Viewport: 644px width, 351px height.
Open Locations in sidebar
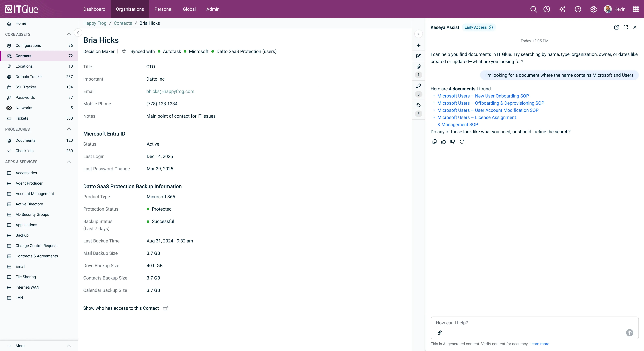click(x=39, y=66)
